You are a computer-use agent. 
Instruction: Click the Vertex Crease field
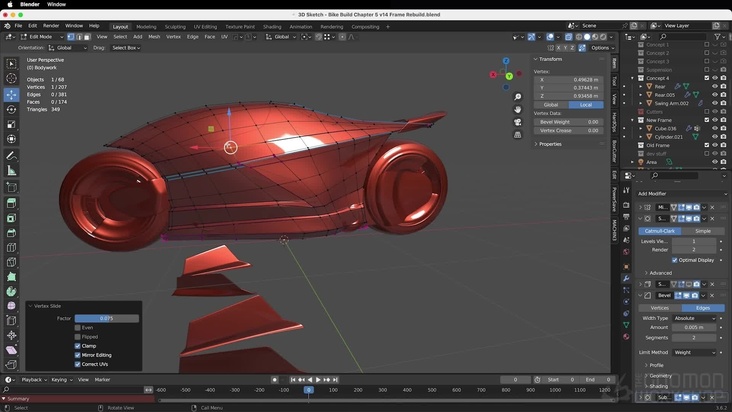click(x=569, y=131)
